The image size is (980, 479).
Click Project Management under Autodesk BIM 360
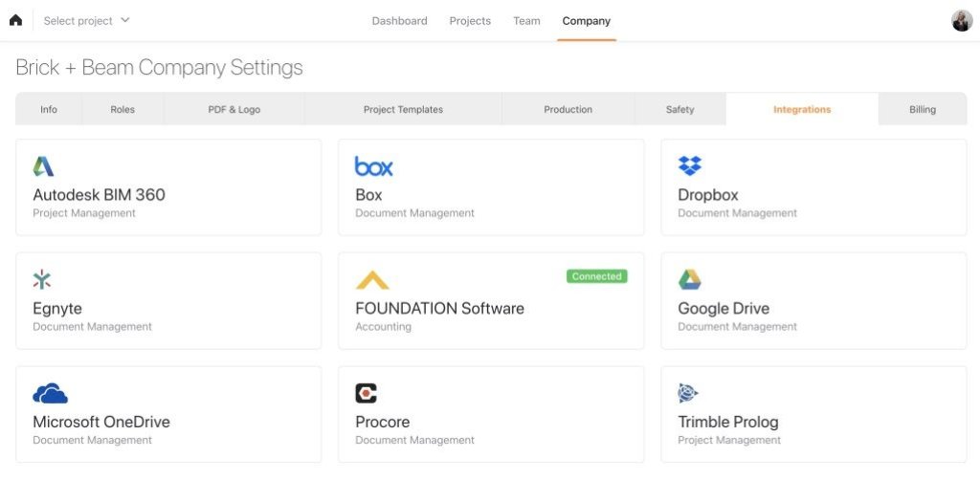[x=84, y=213]
